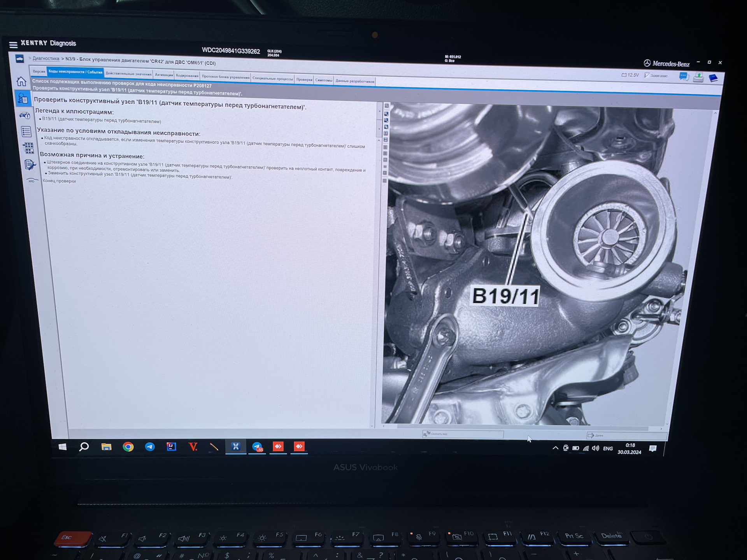This screenshot has width=747, height=560.
Task: Click the 12.5V battery voltage indicator
Action: (630, 75)
